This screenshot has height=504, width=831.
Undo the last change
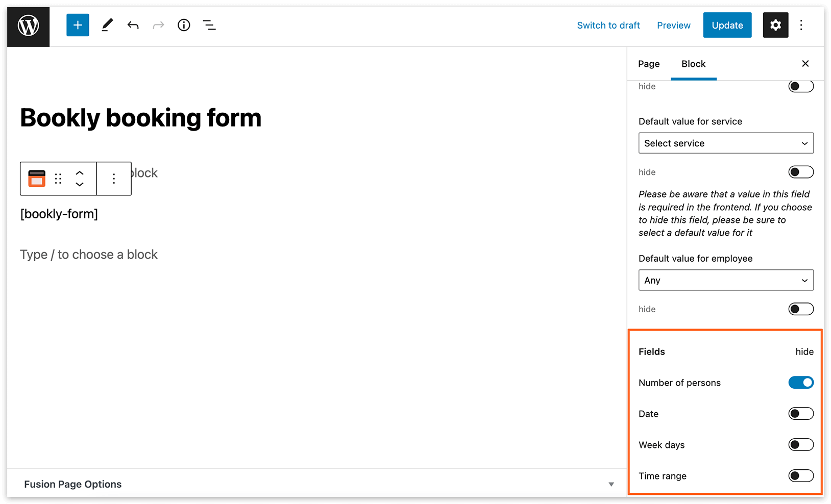coord(133,25)
